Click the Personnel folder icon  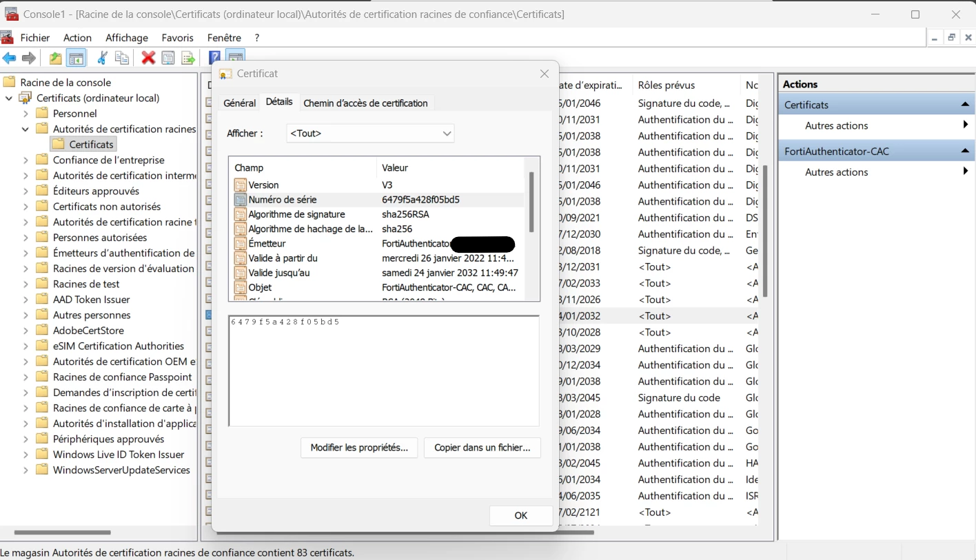coord(42,113)
